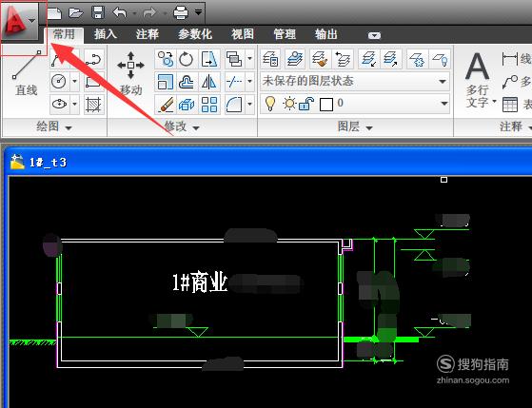Select the Hatch tool icon
Viewport: 532px width, 408px height.
[94, 104]
